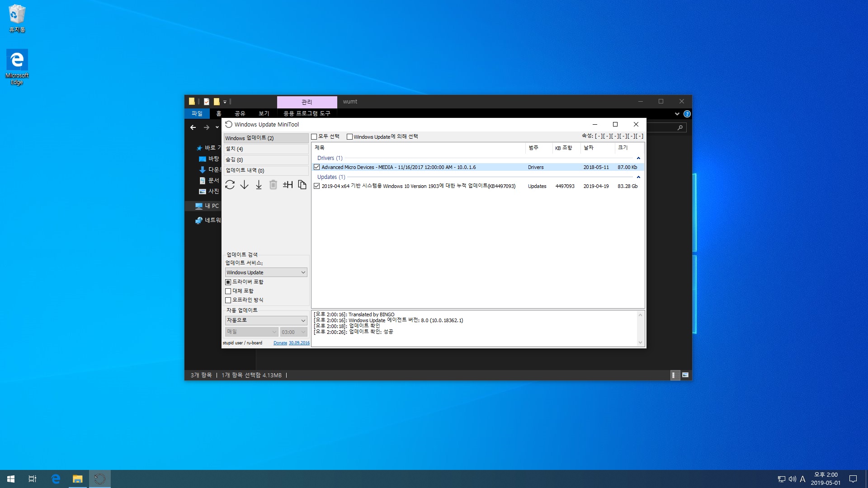Screen dimensions: 868x488
Task: Collapse the Explorer ribbon chevron
Action: point(677,114)
